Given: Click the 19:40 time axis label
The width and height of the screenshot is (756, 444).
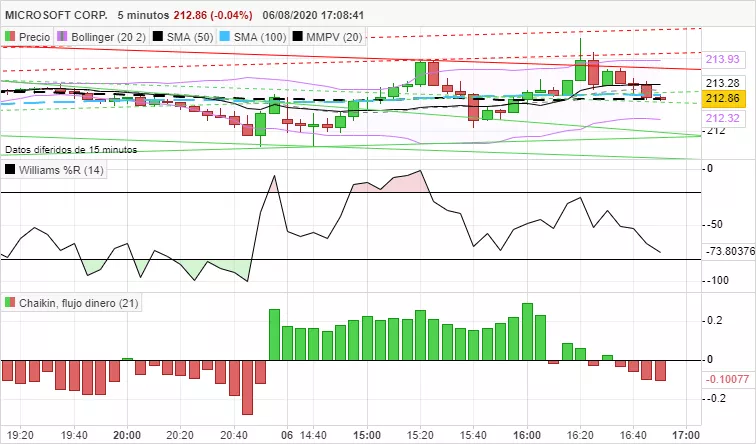Looking at the screenshot, I should coord(74,435).
